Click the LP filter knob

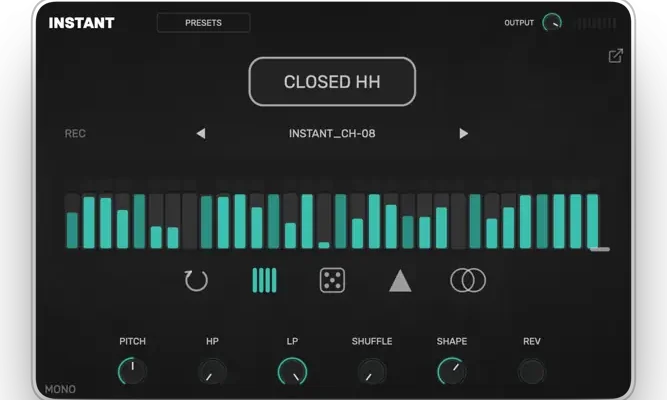pyautogui.click(x=292, y=371)
